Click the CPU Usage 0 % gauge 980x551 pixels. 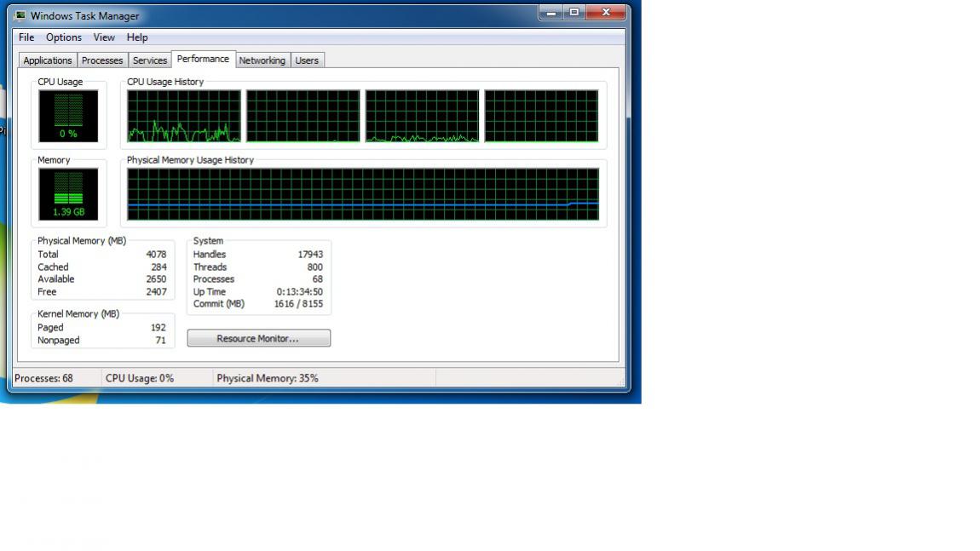click(68, 116)
